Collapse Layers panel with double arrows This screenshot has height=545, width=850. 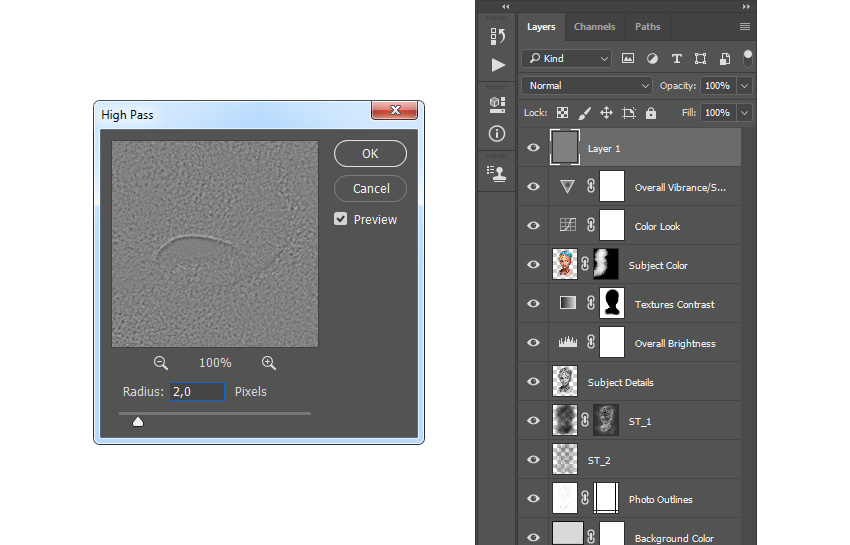[746, 7]
